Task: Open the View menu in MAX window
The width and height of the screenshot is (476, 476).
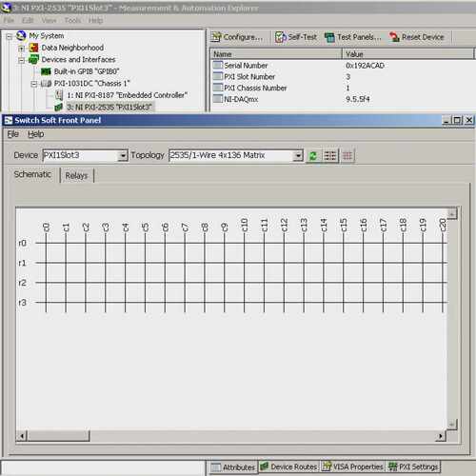Action: [x=49, y=20]
